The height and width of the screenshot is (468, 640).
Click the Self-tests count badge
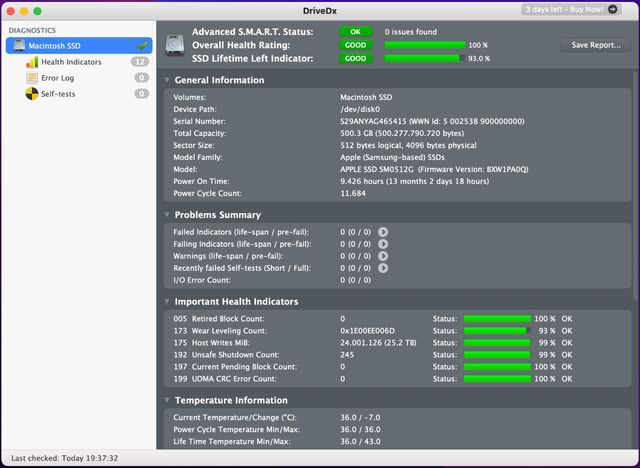click(x=142, y=94)
